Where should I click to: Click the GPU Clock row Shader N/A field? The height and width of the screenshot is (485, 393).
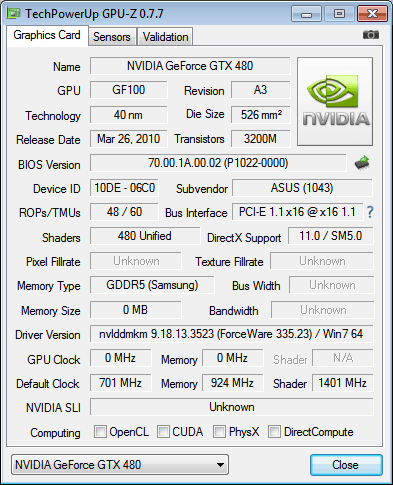tap(343, 358)
